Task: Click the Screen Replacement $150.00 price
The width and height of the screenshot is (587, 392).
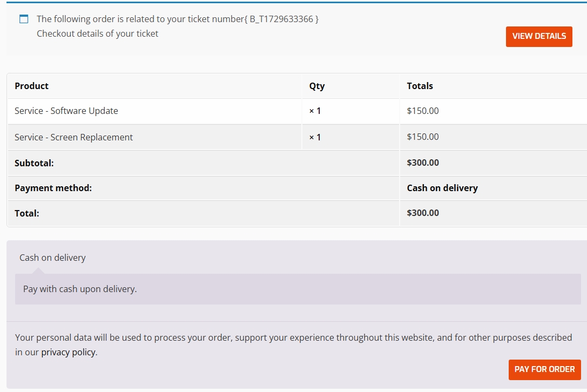Action: pyautogui.click(x=423, y=137)
